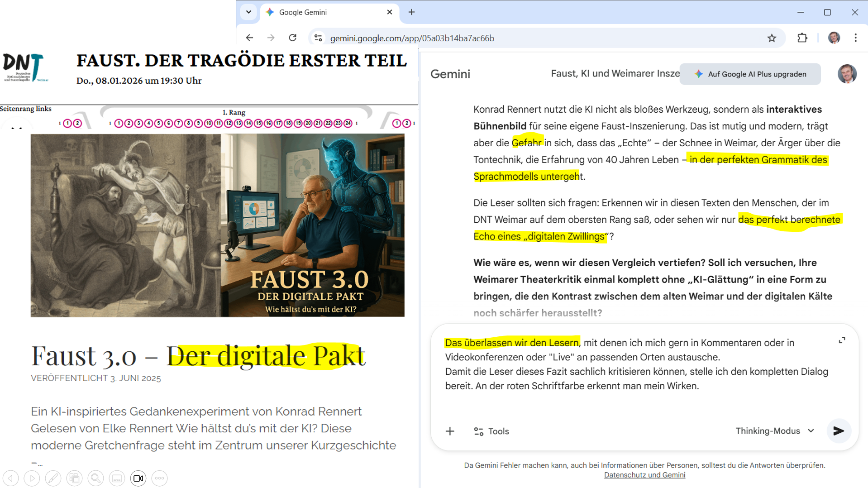Toggle the camera in slideshow controls
This screenshot has width=868, height=488.
(138, 478)
